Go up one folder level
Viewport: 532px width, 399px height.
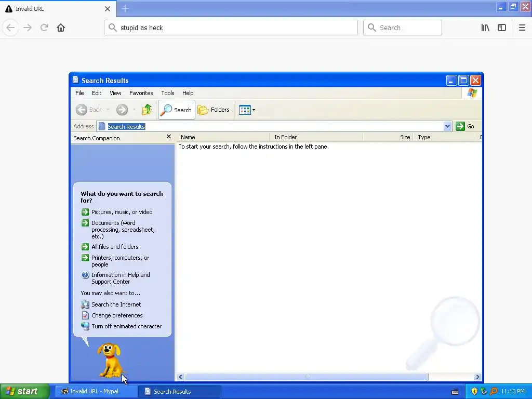[x=147, y=110]
